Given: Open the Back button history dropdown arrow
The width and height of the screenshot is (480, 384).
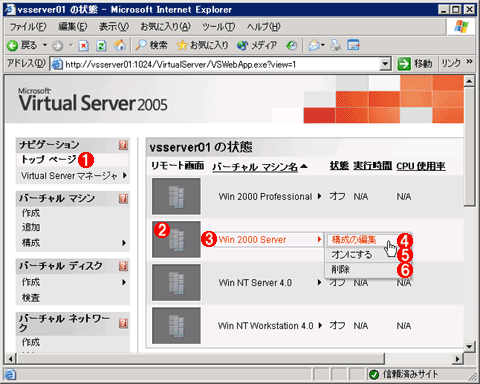Looking at the screenshot, I should 45,45.
